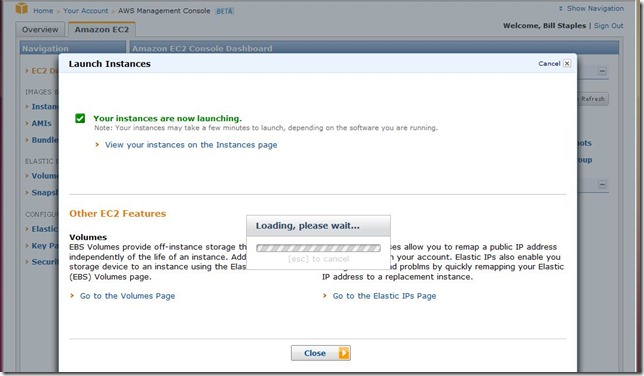Open Instances in the Navigation panel
This screenshot has width=644, height=376.
tap(45, 106)
